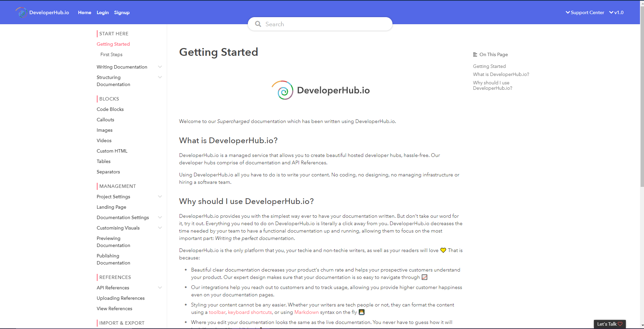
Task: Click the BLOCKS section heading
Action: 109,99
